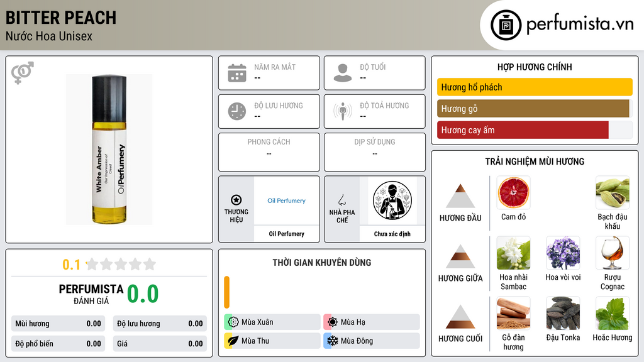Click the Hương cay ấm accord bar

coord(535,130)
